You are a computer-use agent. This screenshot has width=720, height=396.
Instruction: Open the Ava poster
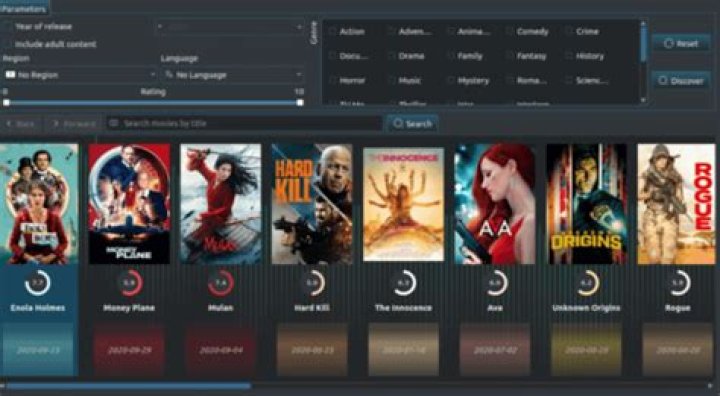tap(495, 204)
